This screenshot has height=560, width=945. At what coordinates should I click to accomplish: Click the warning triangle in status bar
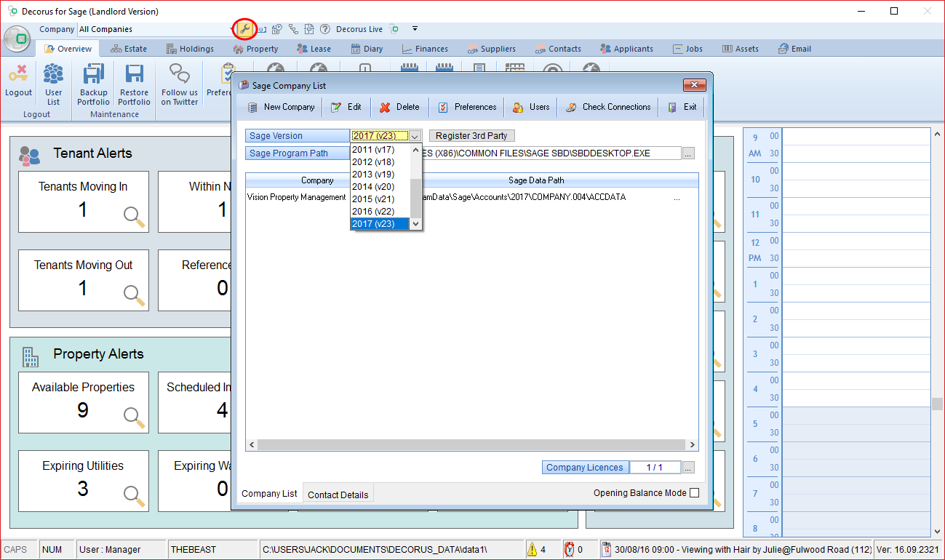coord(532,549)
